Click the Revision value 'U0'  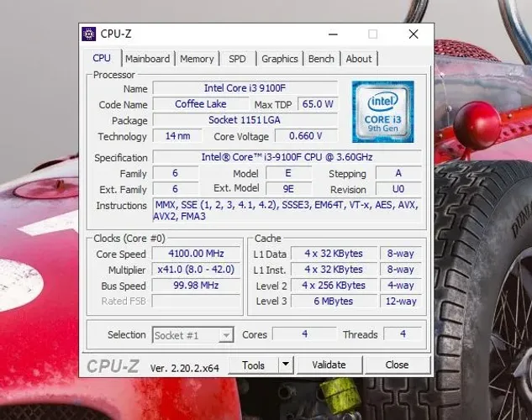point(398,189)
